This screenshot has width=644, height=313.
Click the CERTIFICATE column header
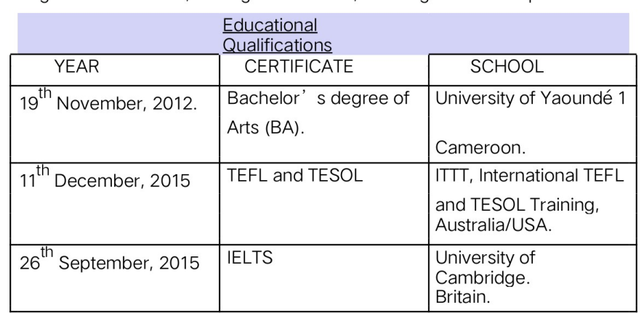[299, 68]
